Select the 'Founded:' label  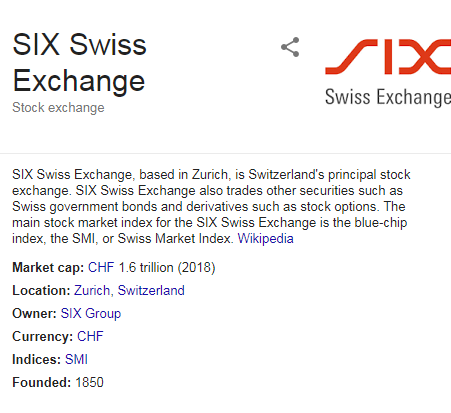pos(42,382)
